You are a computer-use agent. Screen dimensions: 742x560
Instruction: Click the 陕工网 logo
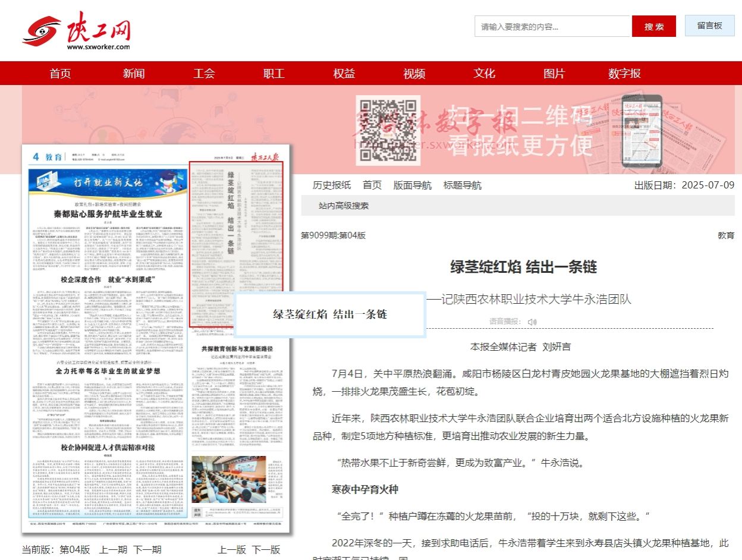tap(76, 31)
